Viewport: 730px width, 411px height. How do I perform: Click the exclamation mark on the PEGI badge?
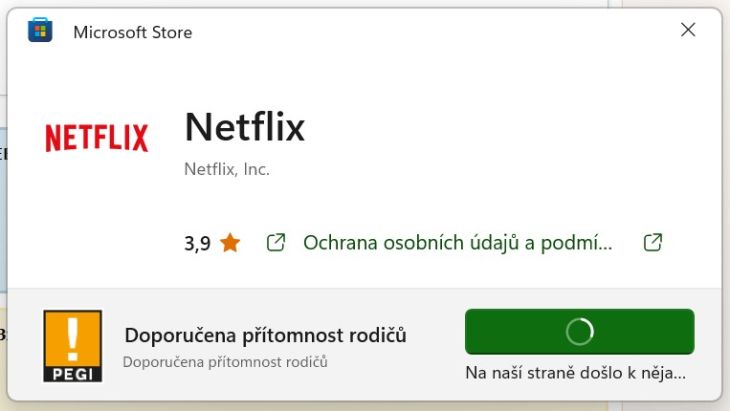[73, 339]
